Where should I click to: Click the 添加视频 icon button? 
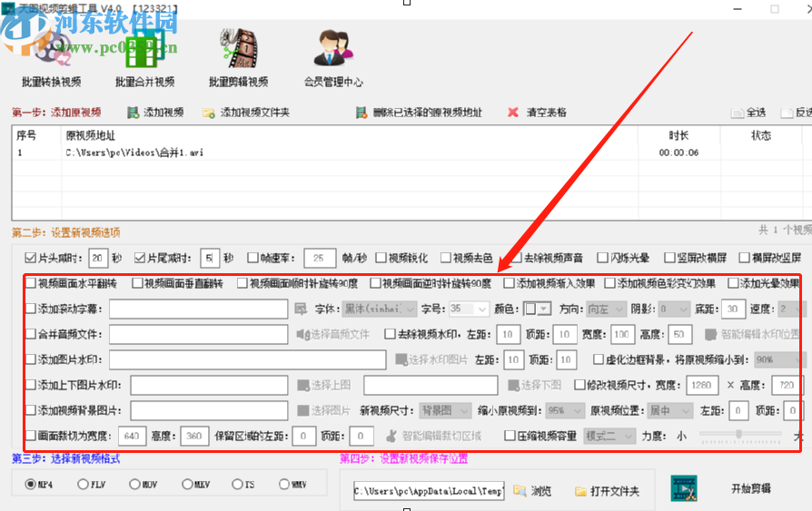tap(134, 113)
